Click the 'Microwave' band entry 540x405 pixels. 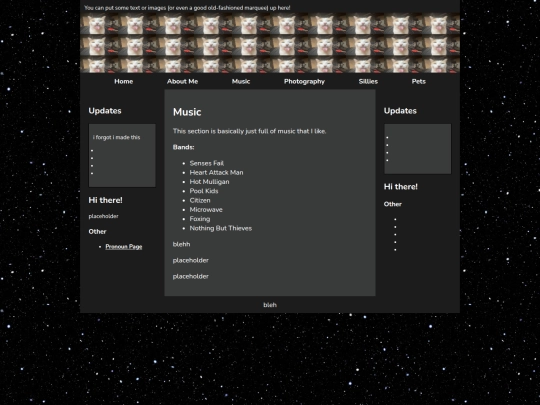(206, 210)
